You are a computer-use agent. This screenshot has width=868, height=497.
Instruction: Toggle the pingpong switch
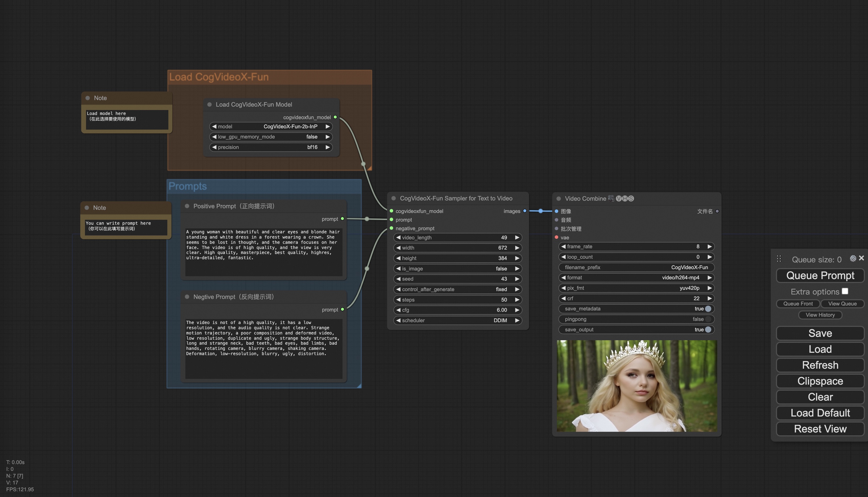(708, 319)
